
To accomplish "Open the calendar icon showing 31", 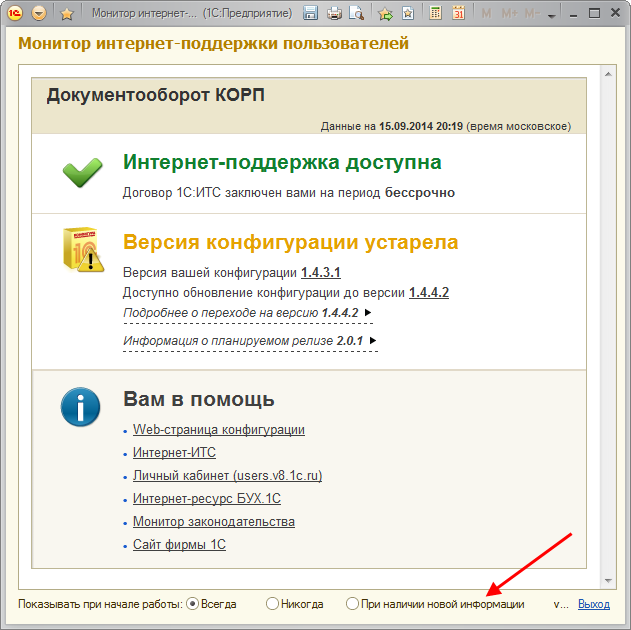I will 458,13.
